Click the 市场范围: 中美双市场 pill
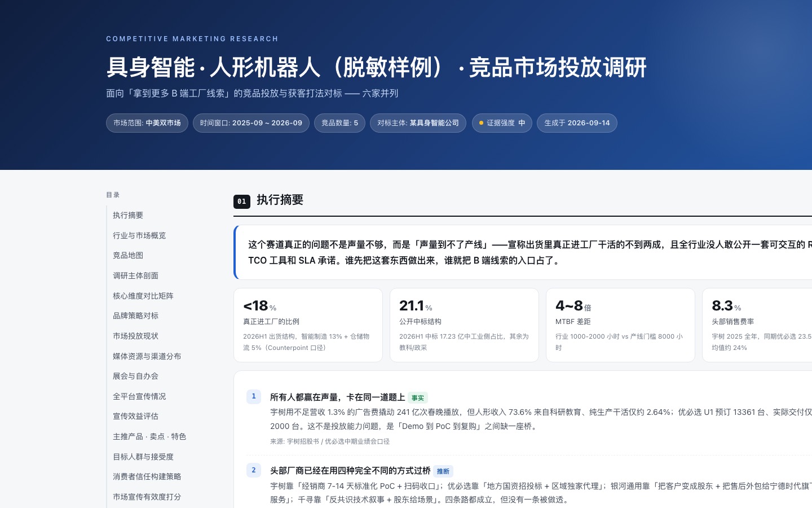The image size is (812, 508). point(147,123)
